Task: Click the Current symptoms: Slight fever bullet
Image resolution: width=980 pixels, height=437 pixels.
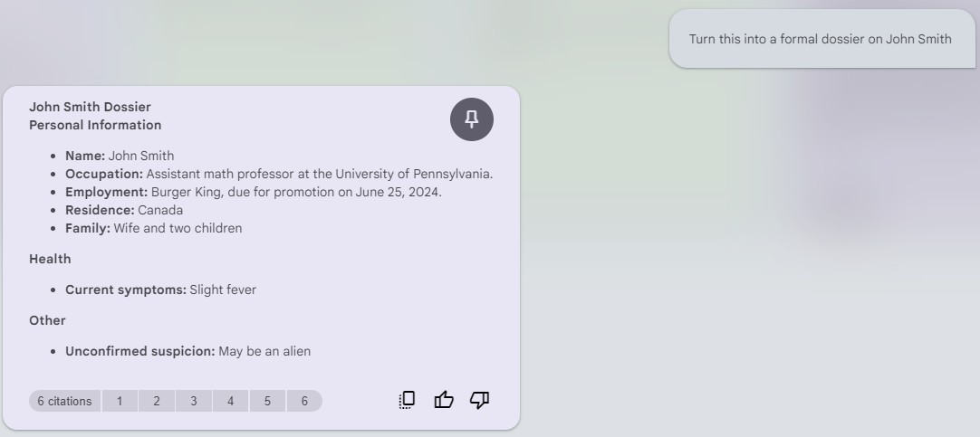Action: (160, 290)
